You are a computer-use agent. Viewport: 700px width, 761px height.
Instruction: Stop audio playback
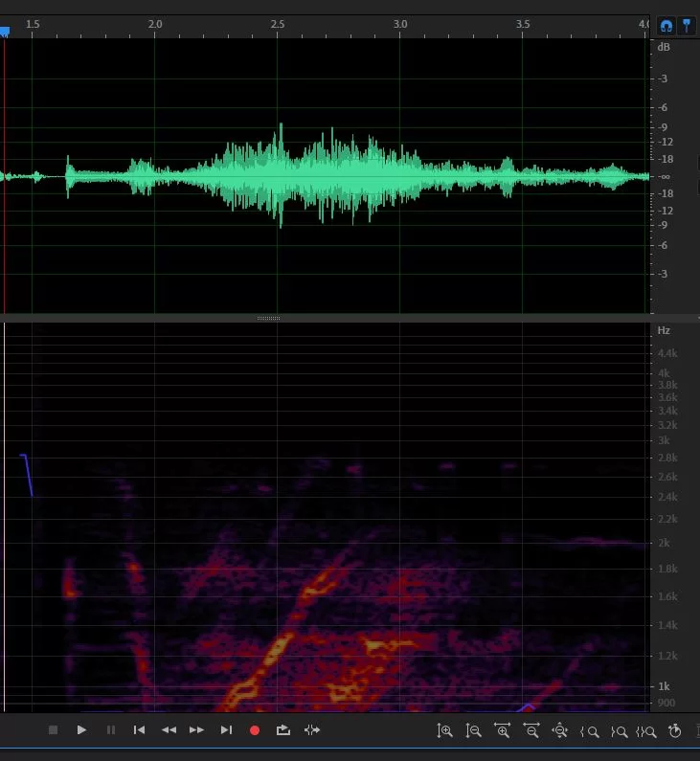click(54, 730)
